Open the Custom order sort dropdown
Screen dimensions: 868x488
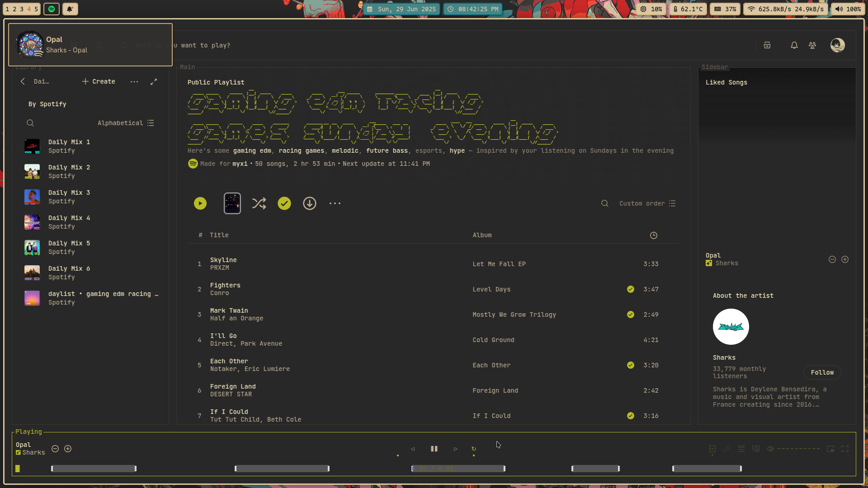click(647, 203)
